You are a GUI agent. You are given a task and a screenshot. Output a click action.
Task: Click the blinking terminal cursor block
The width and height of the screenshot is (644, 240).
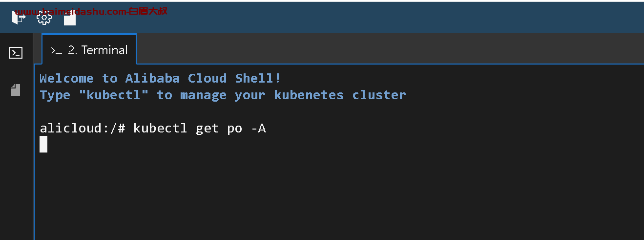point(43,144)
